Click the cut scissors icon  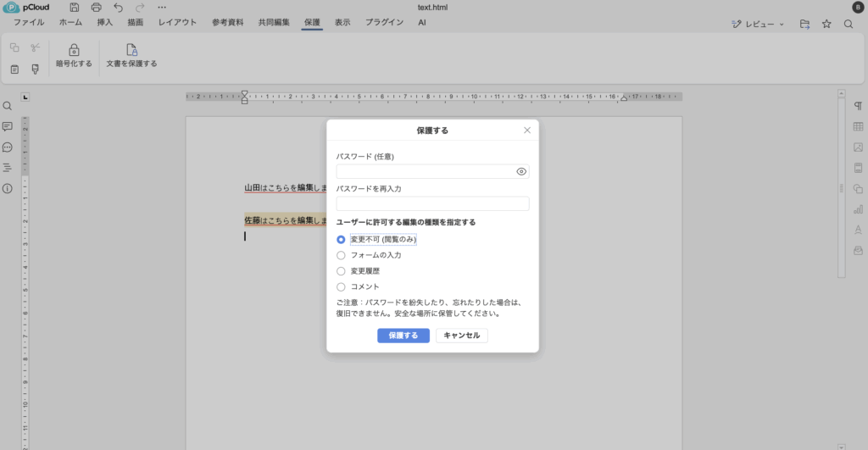(x=36, y=47)
